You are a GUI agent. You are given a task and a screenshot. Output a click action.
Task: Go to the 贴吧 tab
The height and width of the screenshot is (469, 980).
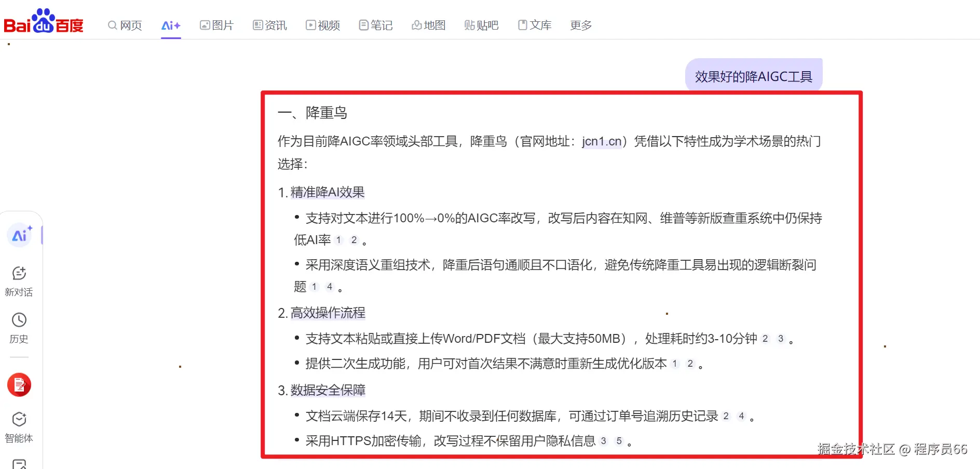[x=481, y=25]
